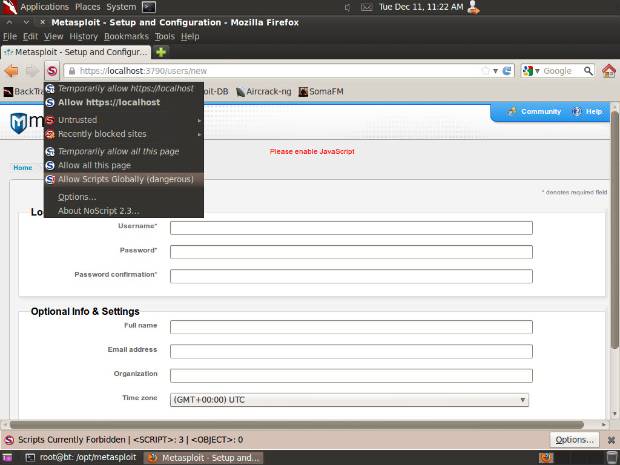
Task: Click the Firefox home icon
Action: (x=608, y=71)
